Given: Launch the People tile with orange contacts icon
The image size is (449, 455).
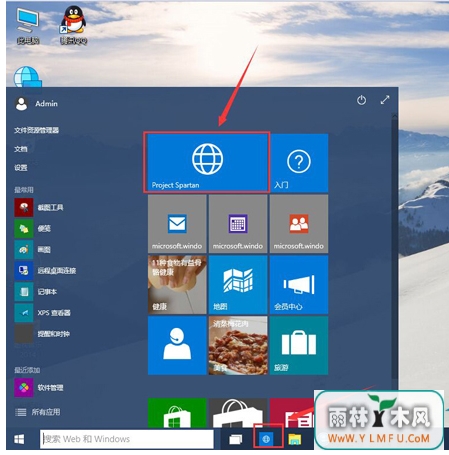Looking at the screenshot, I should [x=299, y=224].
